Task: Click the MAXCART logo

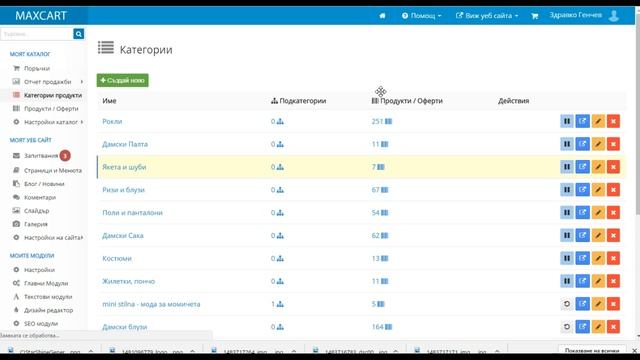Action: 41,16
